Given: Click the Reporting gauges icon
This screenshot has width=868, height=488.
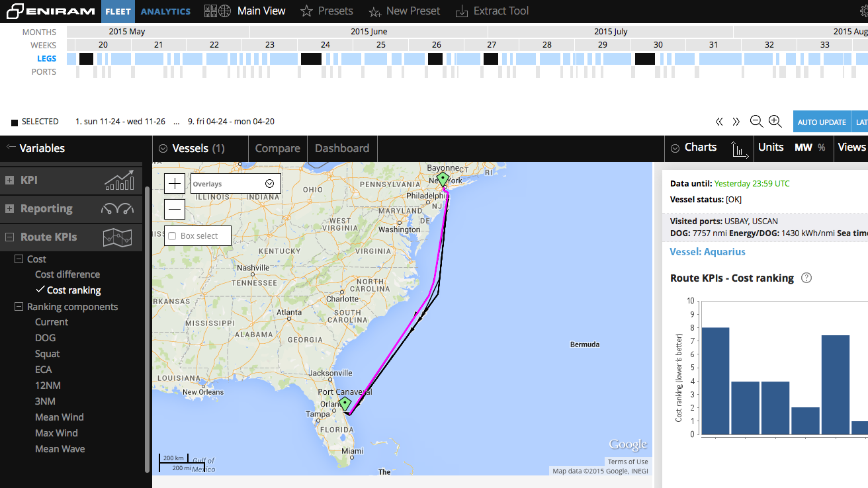Looking at the screenshot, I should (118, 208).
